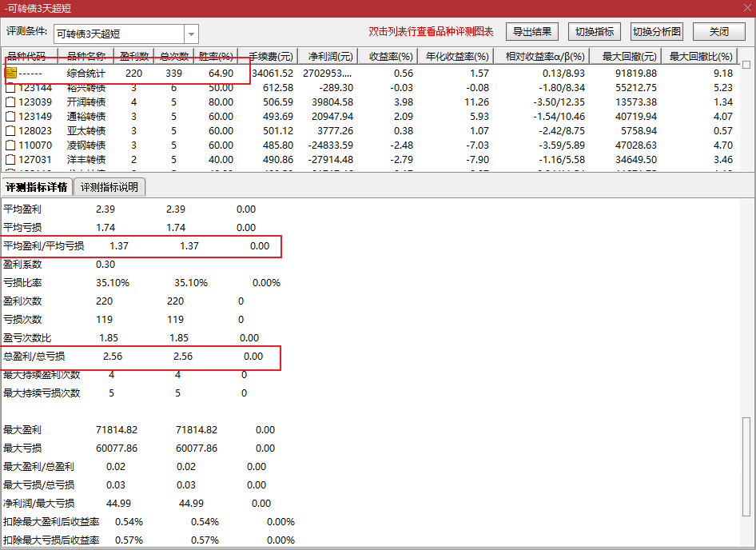Switch to the 评测指标说明 tab

click(x=109, y=187)
